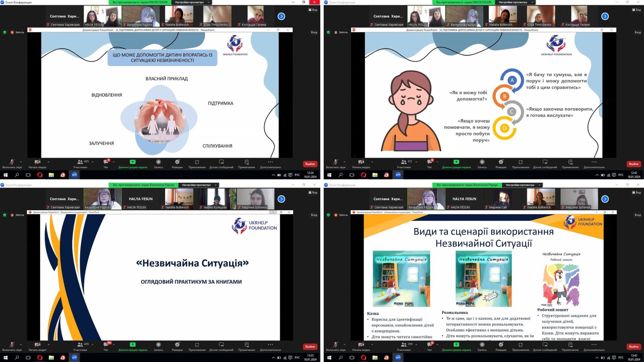Toggle Включить звук microphone in window with clock 12:42
The image size is (644, 362).
335,163
